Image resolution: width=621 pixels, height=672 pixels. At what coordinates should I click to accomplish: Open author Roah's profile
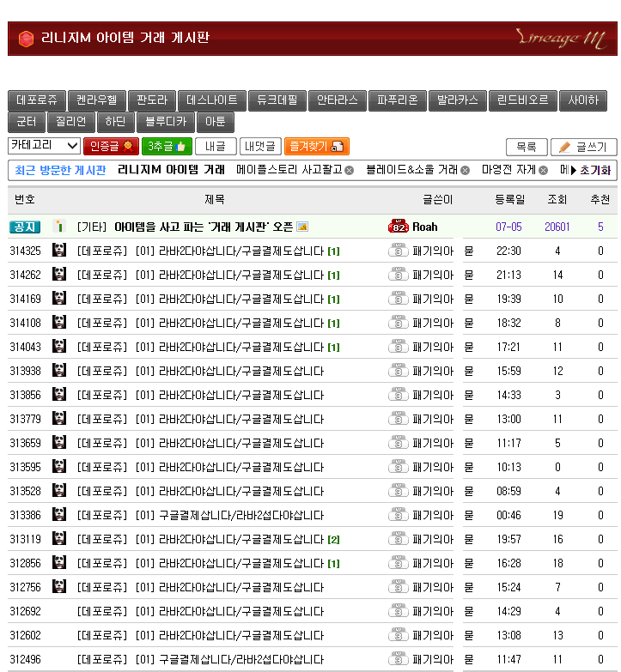pyautogui.click(x=424, y=227)
